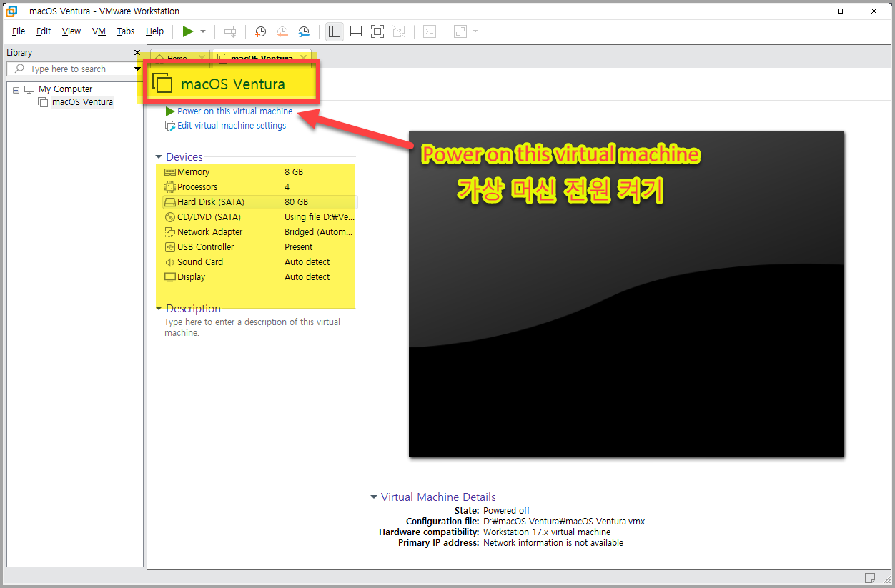Switch to the Home tab
This screenshot has width=895, height=588.
click(177, 58)
